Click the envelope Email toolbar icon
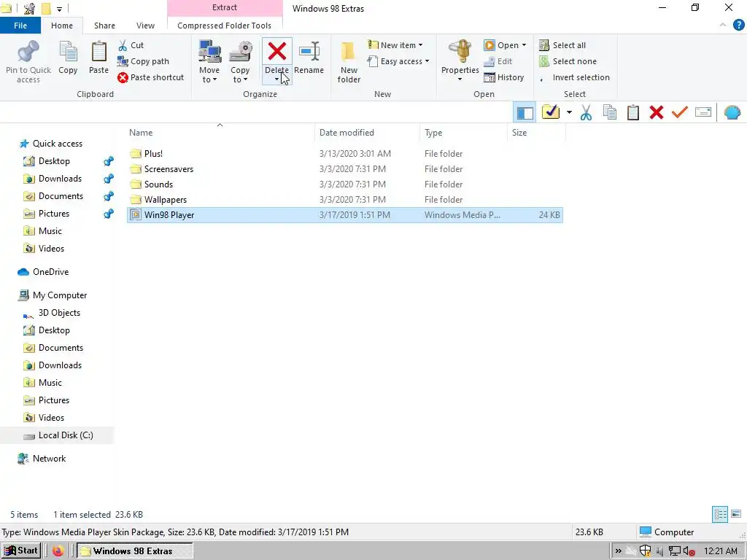Screen dimensions: 747x560 click(703, 112)
